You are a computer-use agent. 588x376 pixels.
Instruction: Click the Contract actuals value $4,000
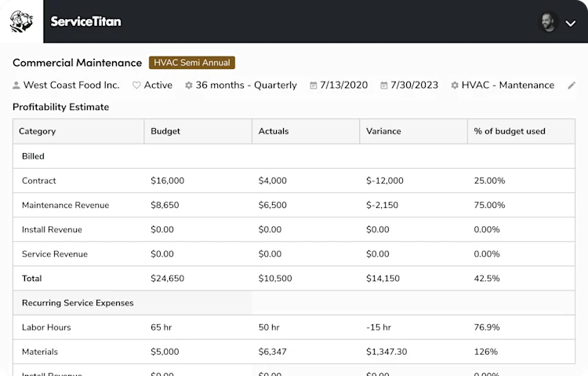point(273,181)
